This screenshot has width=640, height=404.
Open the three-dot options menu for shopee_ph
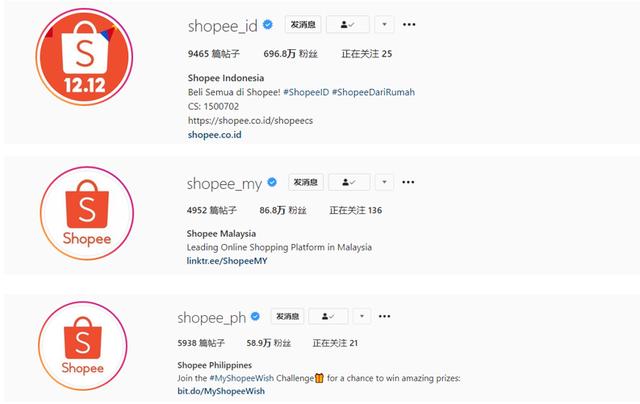tap(384, 316)
